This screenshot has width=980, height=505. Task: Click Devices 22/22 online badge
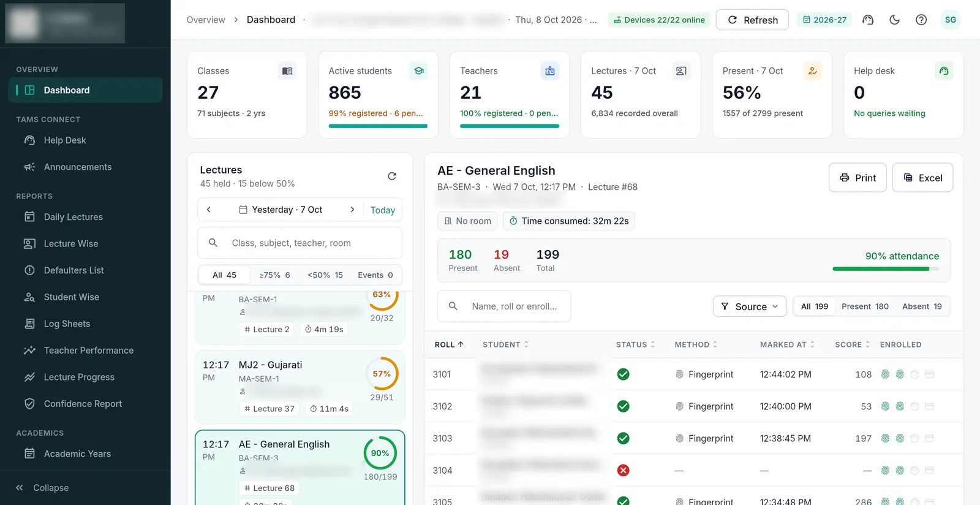659,20
